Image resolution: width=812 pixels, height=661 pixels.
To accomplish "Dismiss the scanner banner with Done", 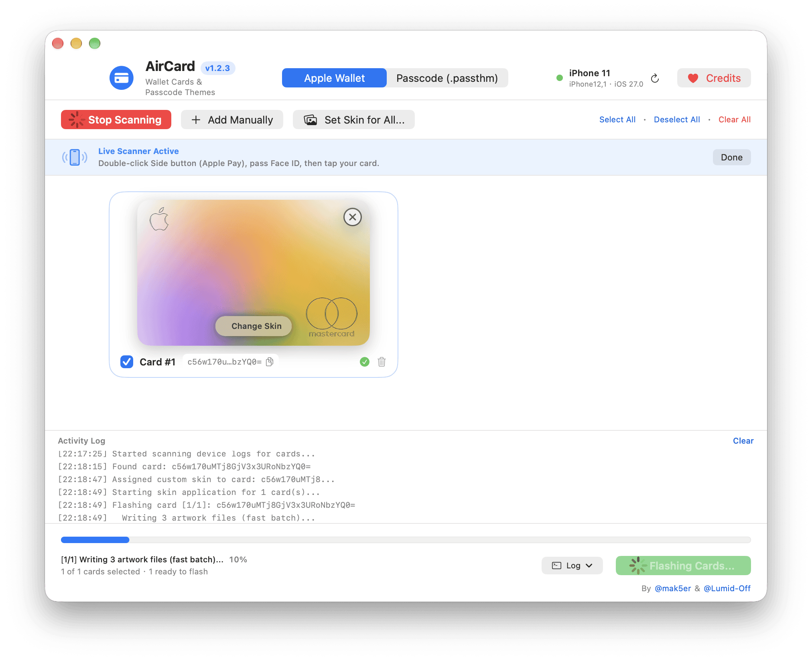I will [731, 157].
